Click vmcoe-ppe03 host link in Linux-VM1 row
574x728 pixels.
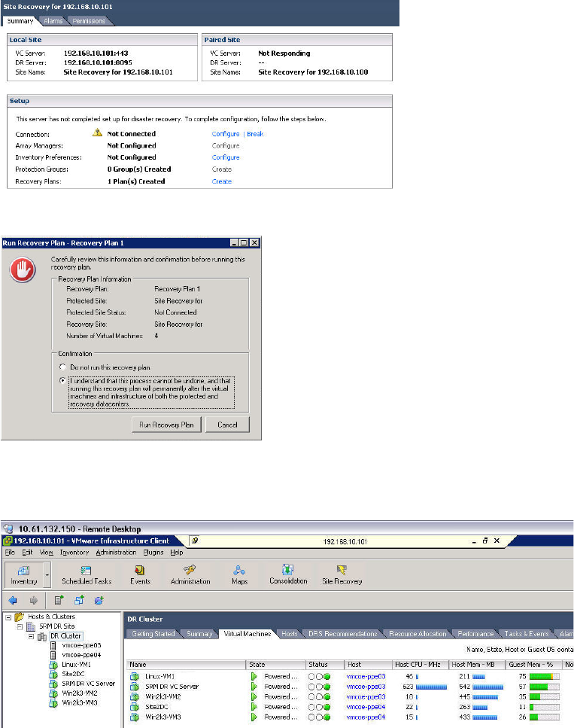click(366, 677)
